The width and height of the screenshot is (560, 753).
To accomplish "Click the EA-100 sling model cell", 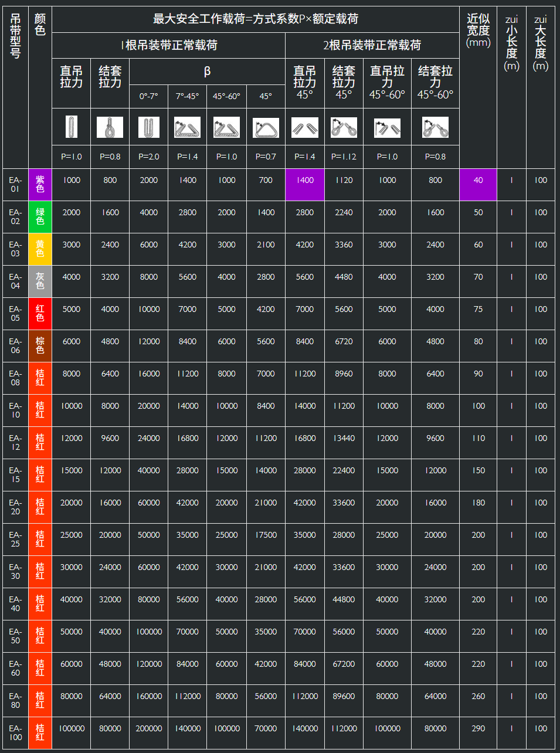I will click(15, 732).
